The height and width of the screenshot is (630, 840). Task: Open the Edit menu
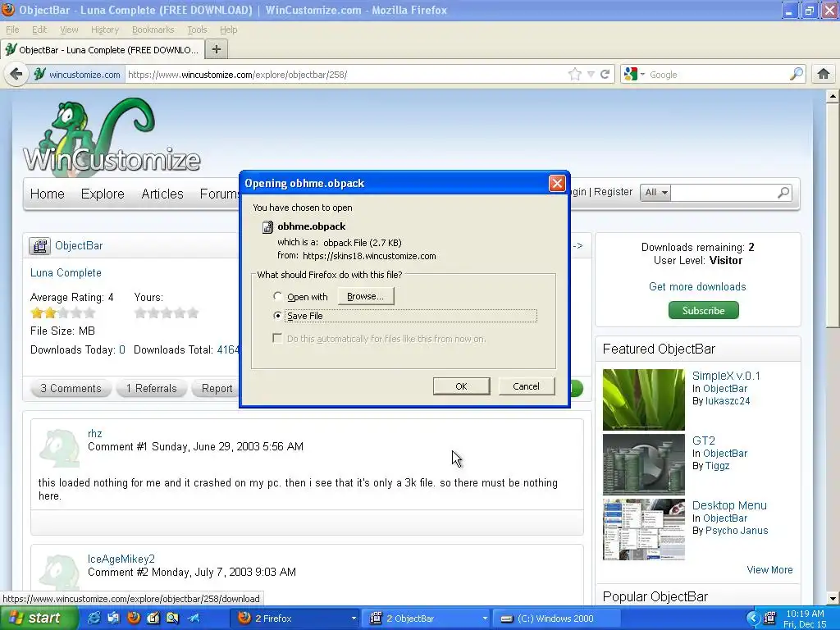[x=39, y=30]
